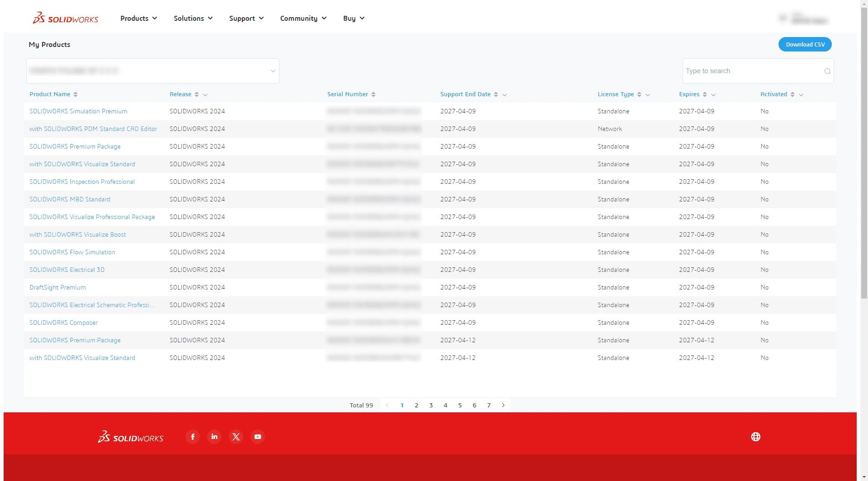Sort by Release column arrows
Screen dimensions: 868x481
coord(197,94)
